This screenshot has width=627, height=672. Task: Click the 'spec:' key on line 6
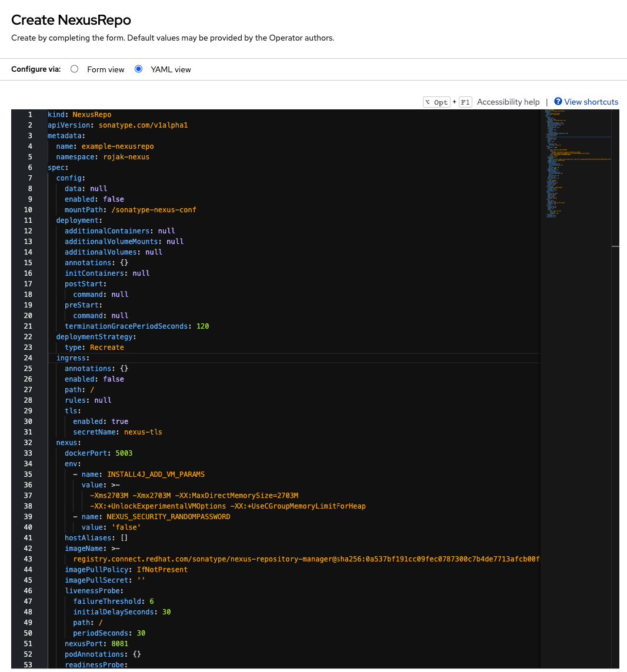point(58,168)
